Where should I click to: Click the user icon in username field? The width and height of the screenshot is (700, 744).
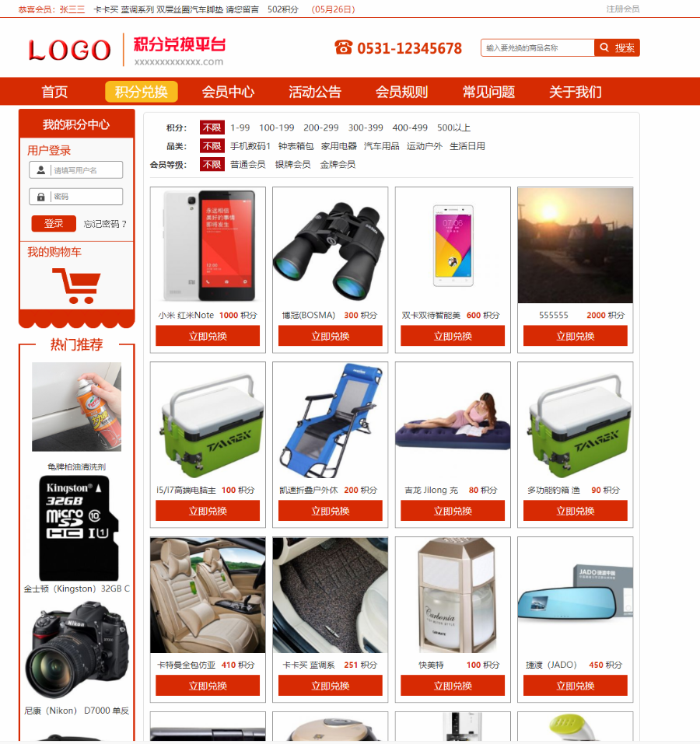40,169
